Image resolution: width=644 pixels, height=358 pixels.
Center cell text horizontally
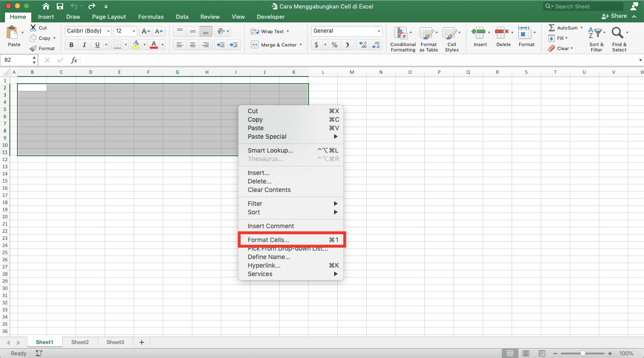(x=193, y=45)
